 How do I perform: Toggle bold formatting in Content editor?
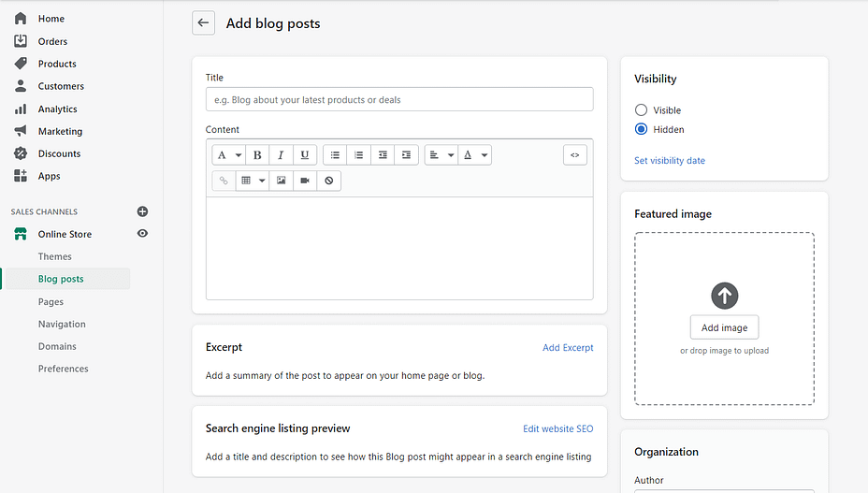coord(257,155)
